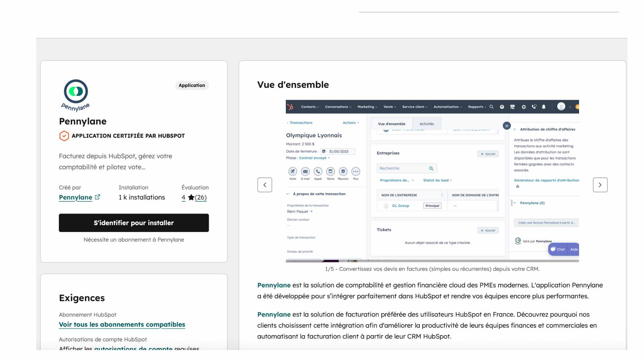Open the Statut du lead filter
Image resolution: width=644 pixels, height=362 pixels.
(437, 180)
